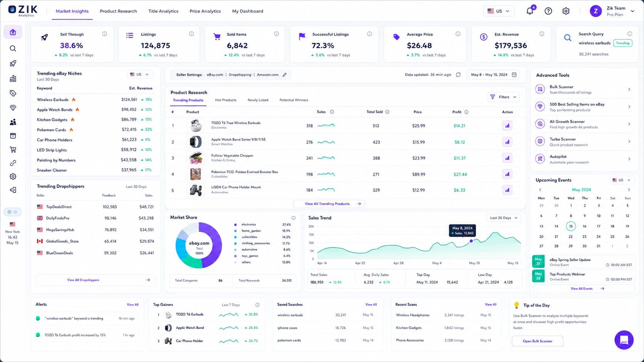
Task: Click the Autopilot tool icon
Action: click(x=540, y=159)
